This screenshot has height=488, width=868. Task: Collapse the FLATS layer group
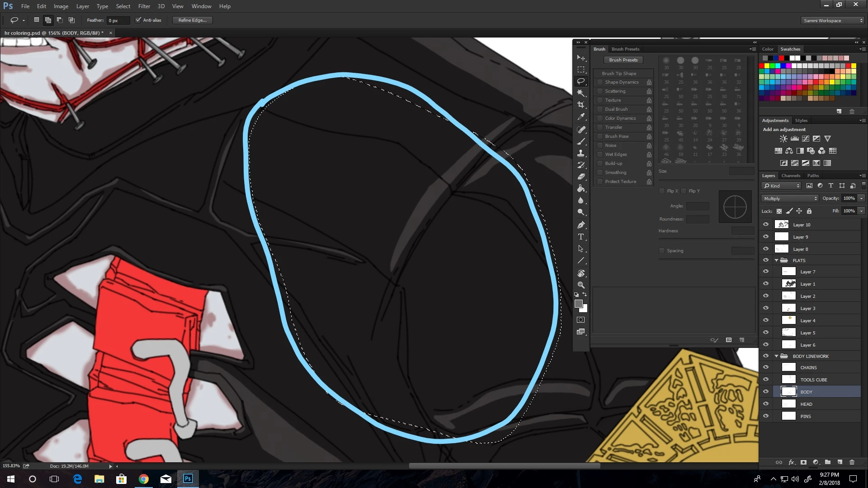click(777, 260)
